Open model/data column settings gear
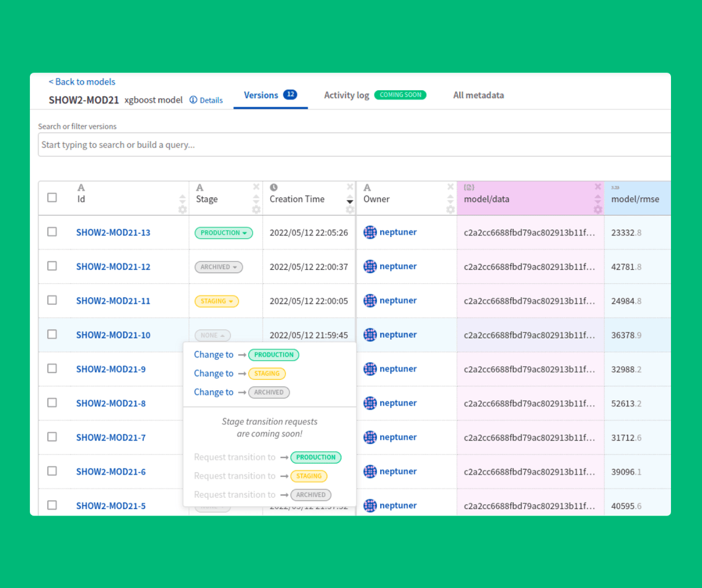This screenshot has width=702, height=588. [598, 209]
